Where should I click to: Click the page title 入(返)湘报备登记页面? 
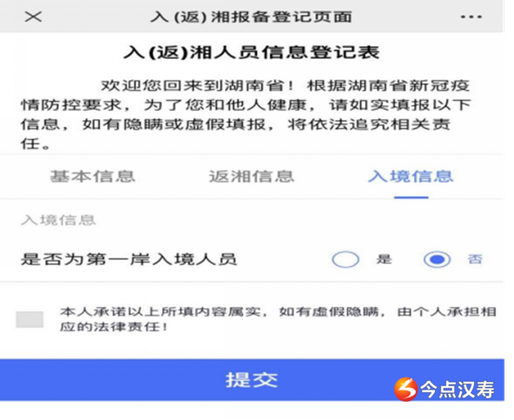251,16
